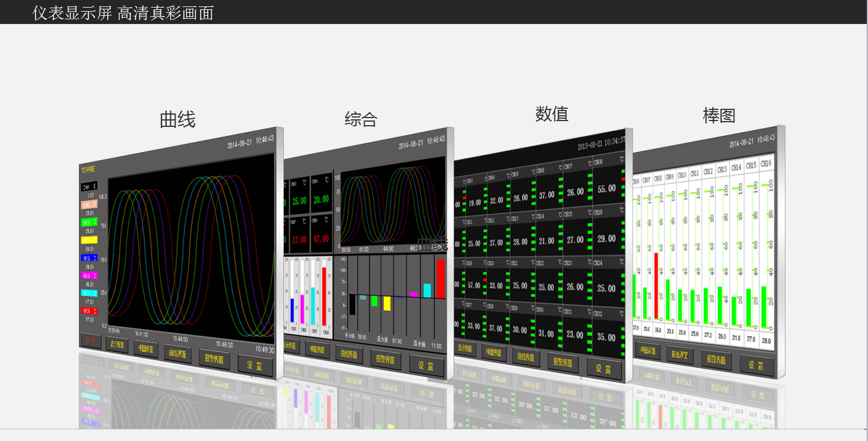Select the magenta channel swatch in curve legend
The image size is (868, 441).
pyautogui.click(x=90, y=275)
